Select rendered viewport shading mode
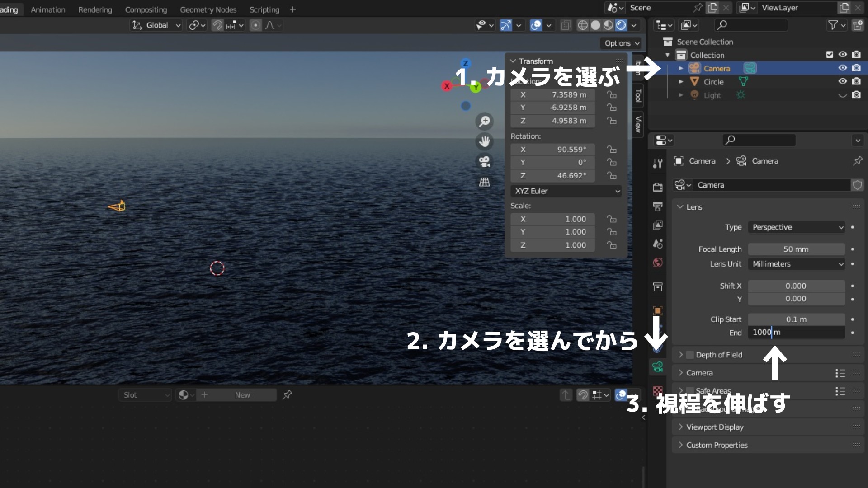This screenshot has height=488, width=868. point(621,25)
